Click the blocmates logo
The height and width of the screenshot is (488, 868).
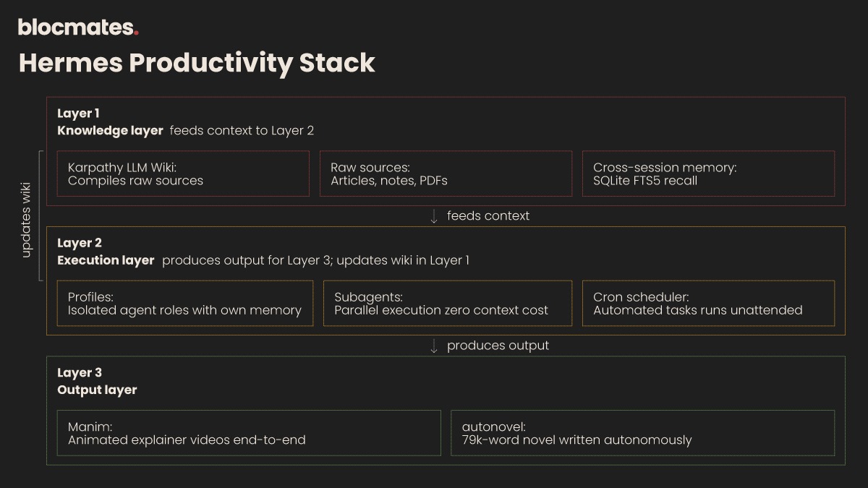pos(78,27)
